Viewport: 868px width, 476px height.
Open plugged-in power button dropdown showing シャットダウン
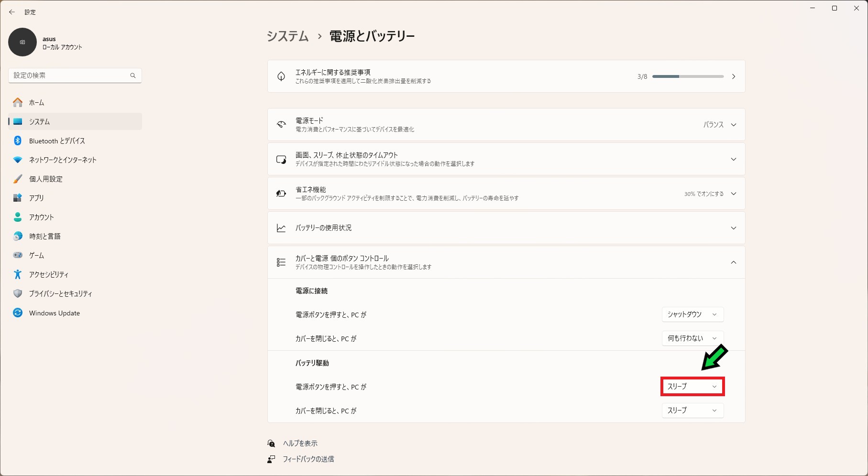692,314
